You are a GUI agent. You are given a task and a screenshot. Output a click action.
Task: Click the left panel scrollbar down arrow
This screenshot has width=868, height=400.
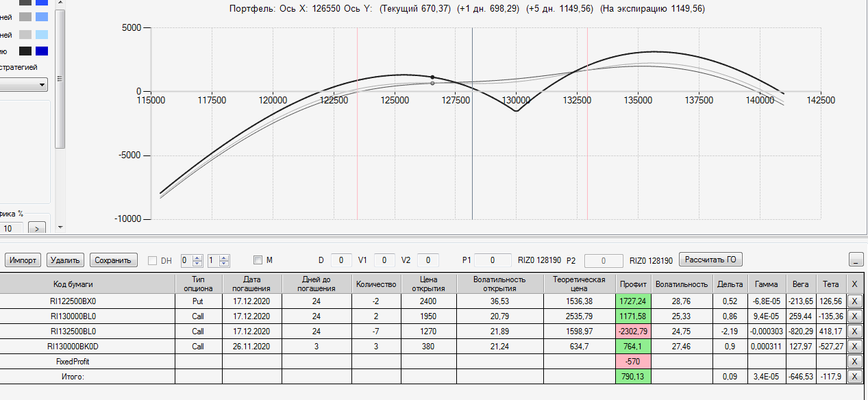[x=60, y=227]
